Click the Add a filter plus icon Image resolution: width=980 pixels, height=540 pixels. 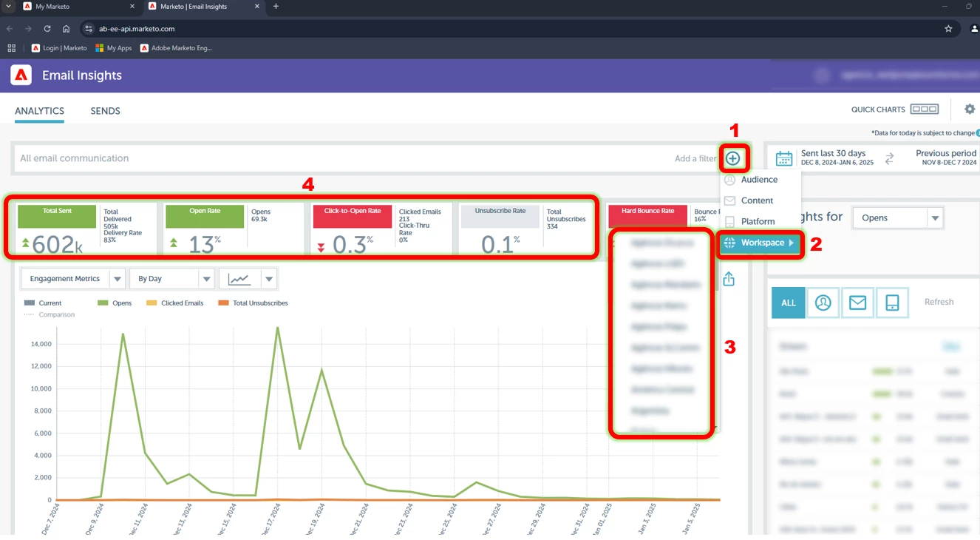coord(732,158)
